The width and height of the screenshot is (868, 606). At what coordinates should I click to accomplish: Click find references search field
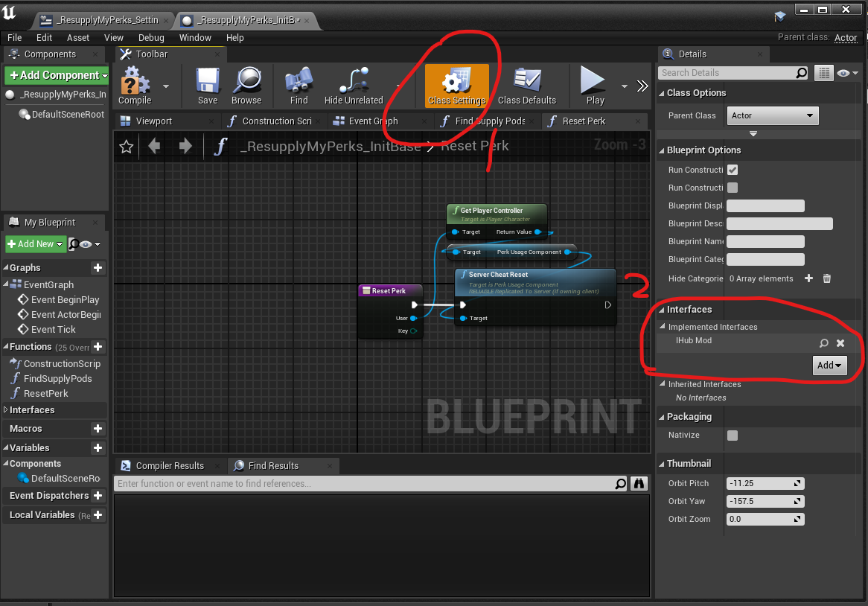(x=370, y=484)
